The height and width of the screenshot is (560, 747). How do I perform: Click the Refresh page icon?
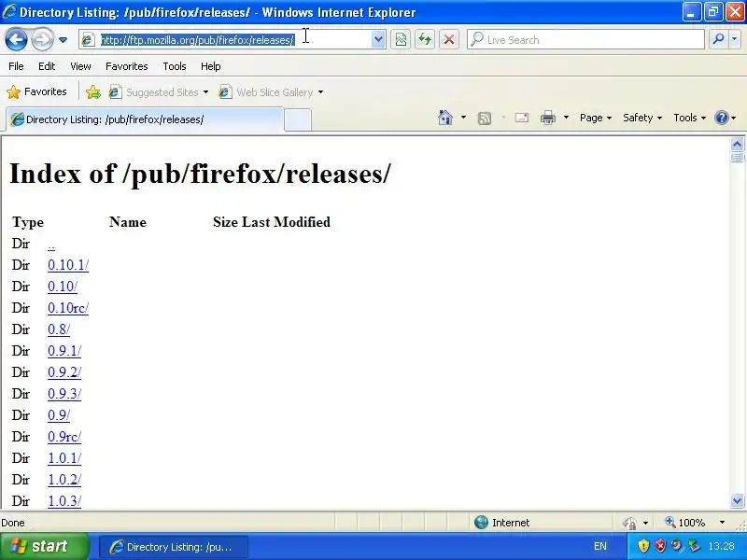pos(425,40)
